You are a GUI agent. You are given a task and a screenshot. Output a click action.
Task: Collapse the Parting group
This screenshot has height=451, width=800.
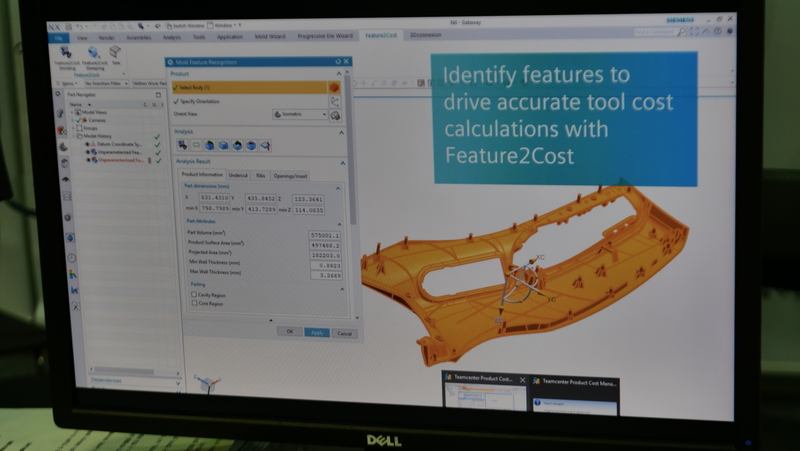tap(342, 289)
